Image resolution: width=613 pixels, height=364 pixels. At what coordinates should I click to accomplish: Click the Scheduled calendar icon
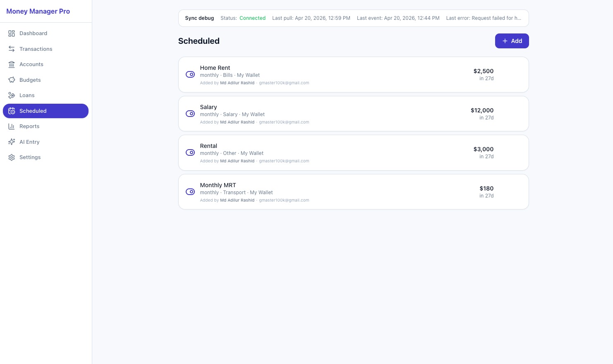[x=12, y=111]
